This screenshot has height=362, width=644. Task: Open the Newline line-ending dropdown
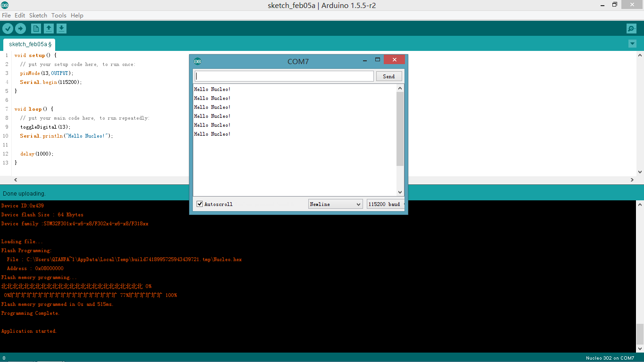click(335, 204)
